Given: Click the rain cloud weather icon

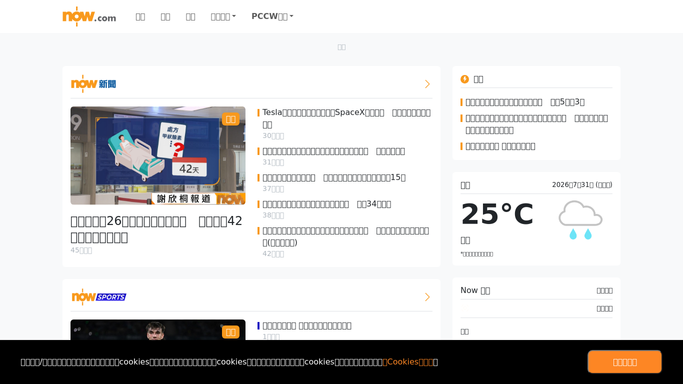Looking at the screenshot, I should point(580,220).
